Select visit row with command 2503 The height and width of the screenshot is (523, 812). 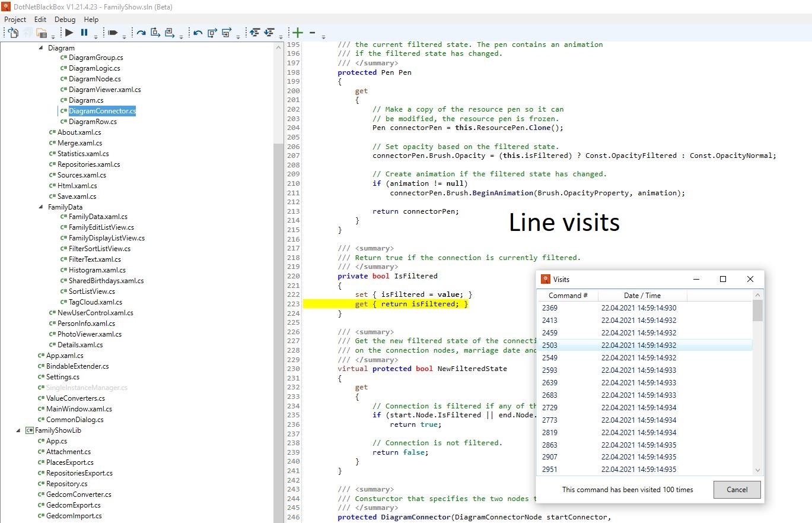pos(645,346)
